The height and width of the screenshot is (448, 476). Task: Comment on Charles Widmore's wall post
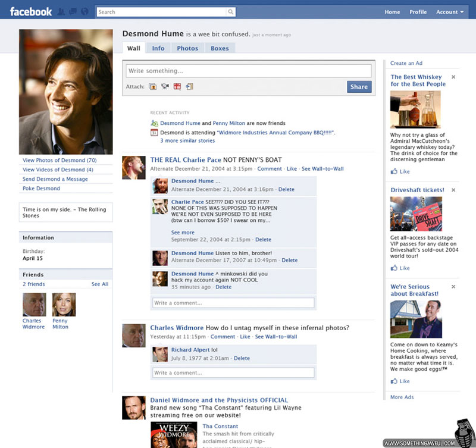223,337
